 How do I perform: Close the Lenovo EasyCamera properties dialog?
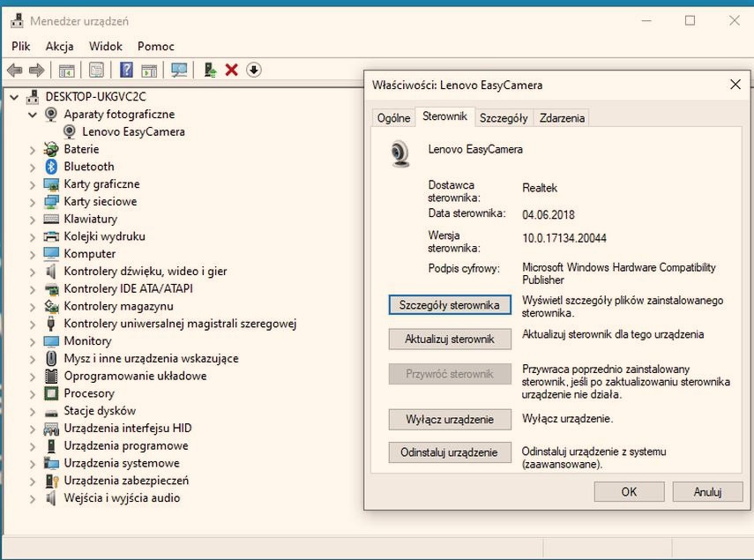735,85
